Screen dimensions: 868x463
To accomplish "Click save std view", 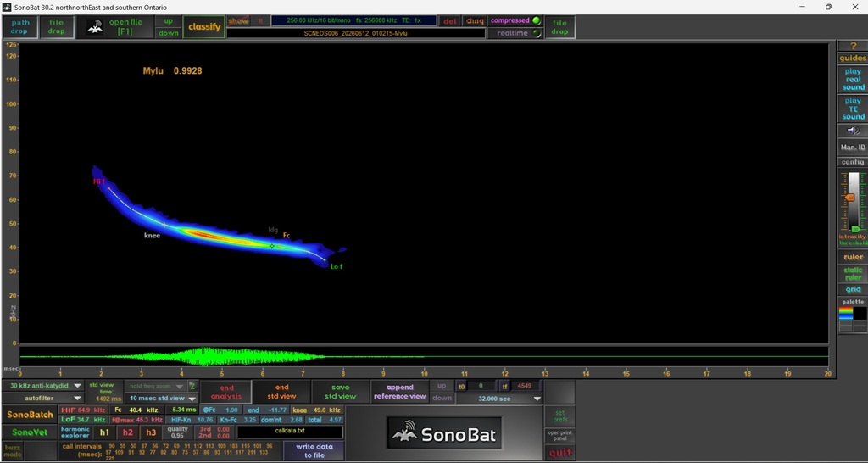I will (341, 392).
